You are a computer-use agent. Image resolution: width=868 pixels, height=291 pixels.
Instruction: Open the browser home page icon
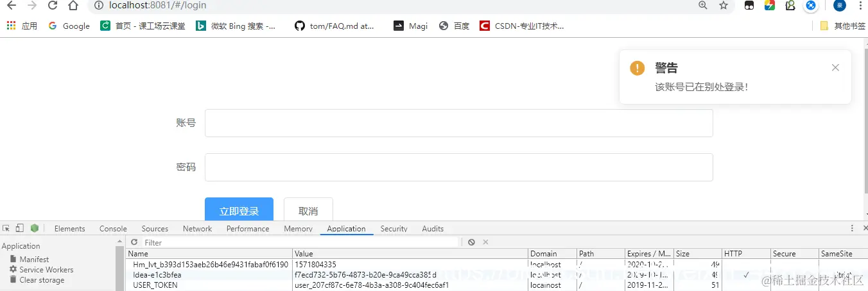click(x=73, y=6)
